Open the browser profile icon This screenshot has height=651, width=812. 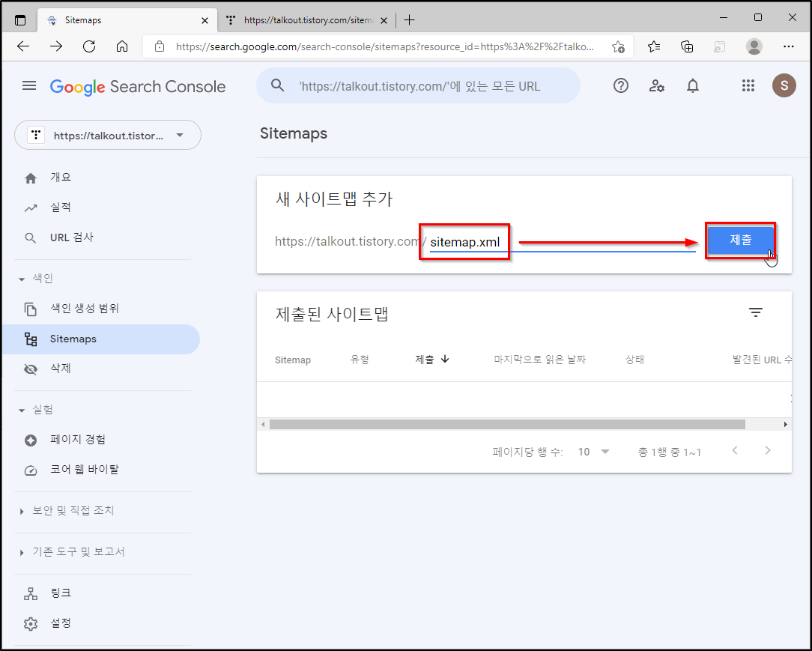754,46
